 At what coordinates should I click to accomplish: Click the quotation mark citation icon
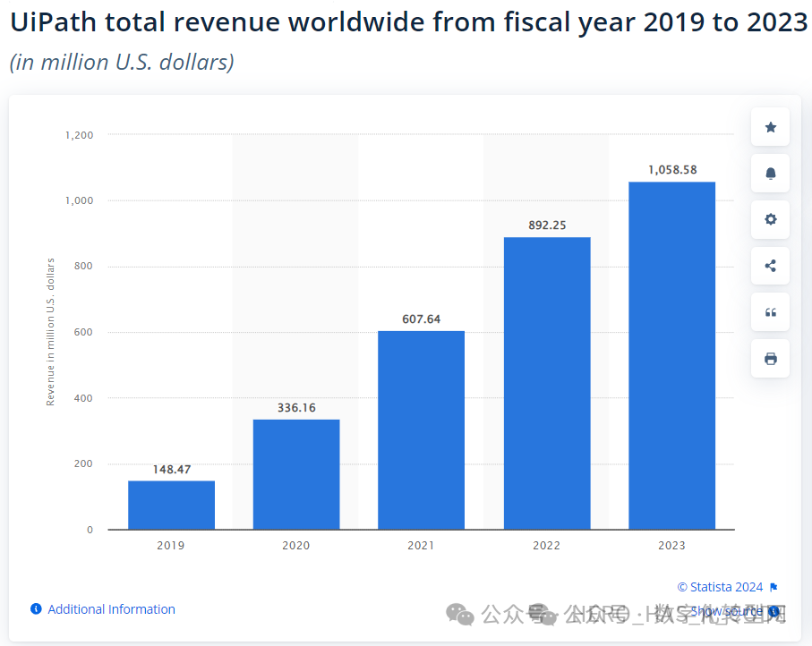point(770,312)
